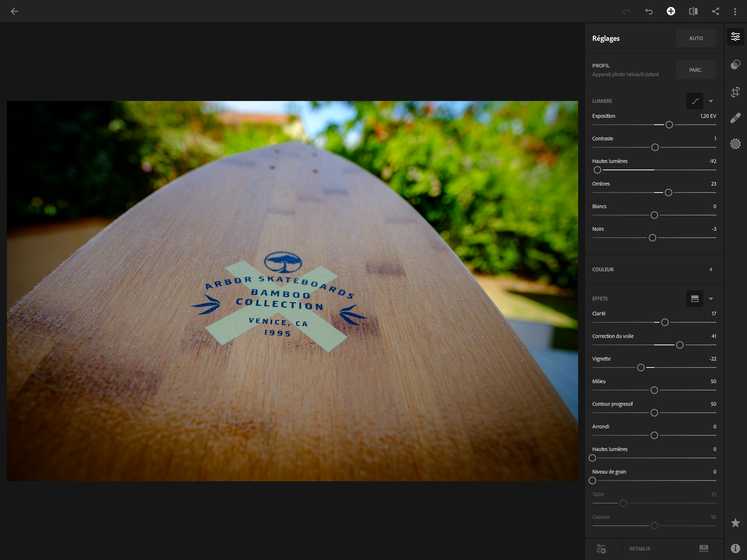The height and width of the screenshot is (560, 747).
Task: Open tone curve in Lumière section
Action: [x=695, y=101]
